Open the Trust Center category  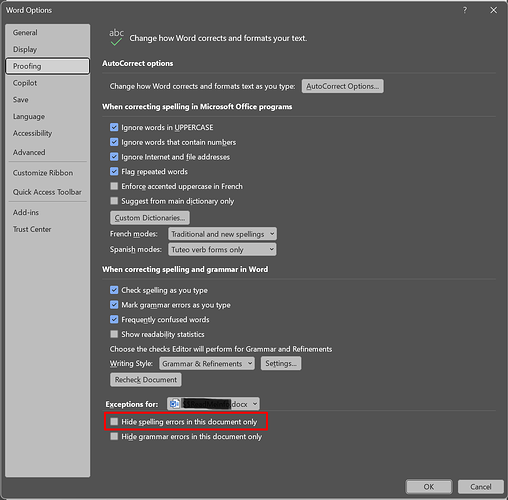47,229
